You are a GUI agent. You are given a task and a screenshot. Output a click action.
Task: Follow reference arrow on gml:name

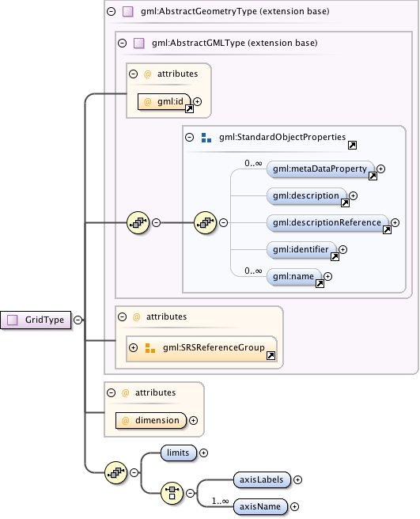[320, 284]
